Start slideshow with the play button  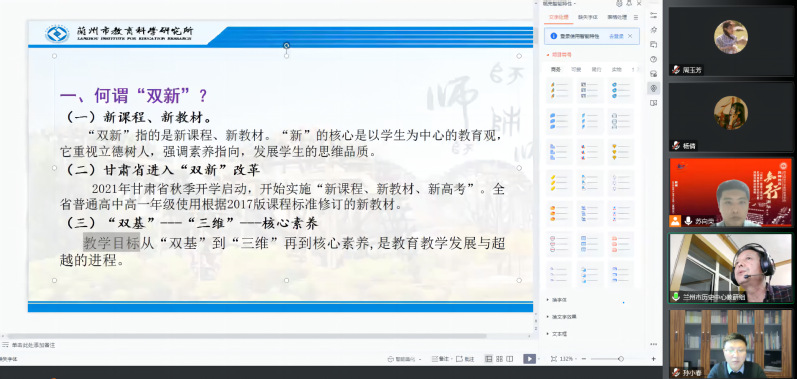click(x=529, y=359)
